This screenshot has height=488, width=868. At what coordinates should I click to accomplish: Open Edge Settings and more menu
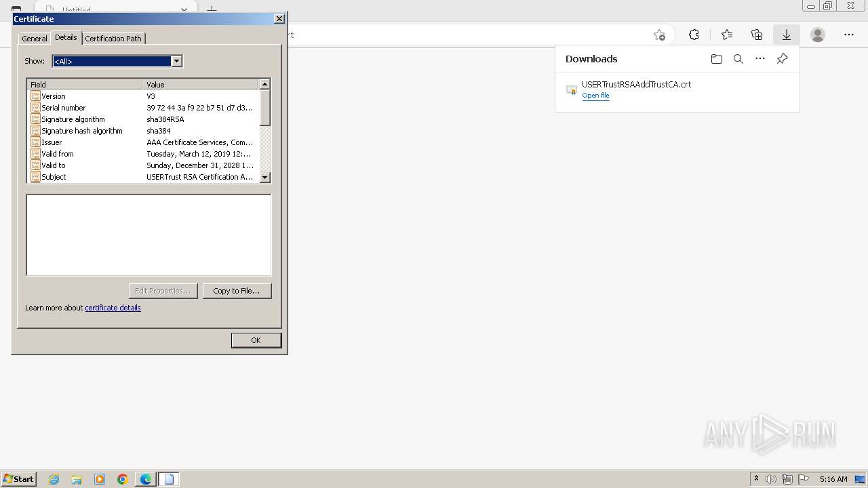849,35
